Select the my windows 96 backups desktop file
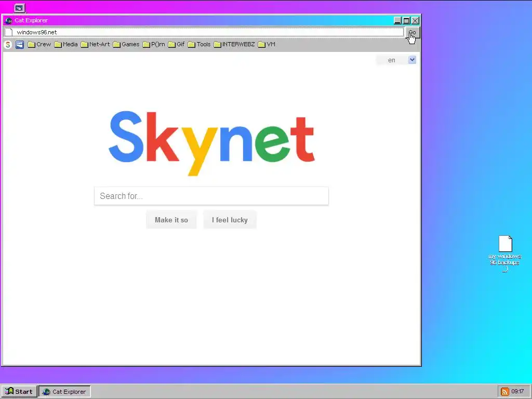The height and width of the screenshot is (399, 532). [x=505, y=253]
